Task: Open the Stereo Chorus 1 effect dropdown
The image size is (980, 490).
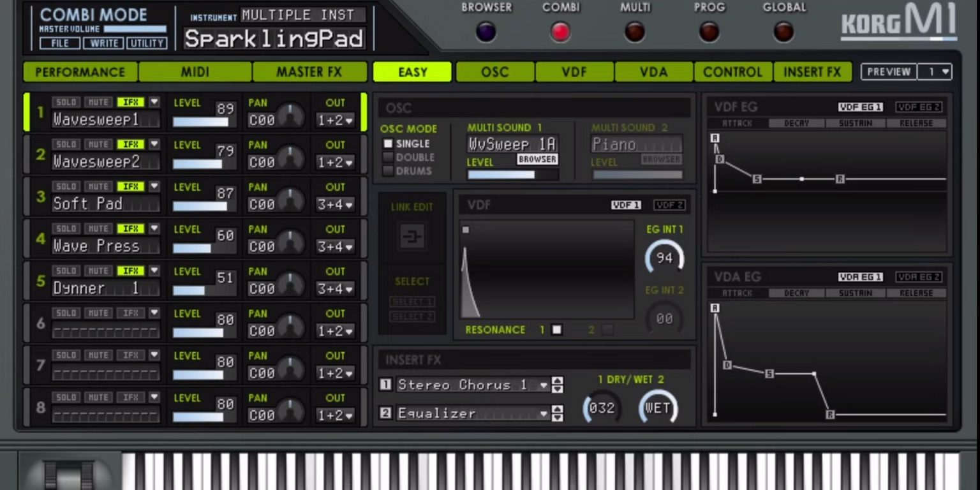Action: click(543, 385)
